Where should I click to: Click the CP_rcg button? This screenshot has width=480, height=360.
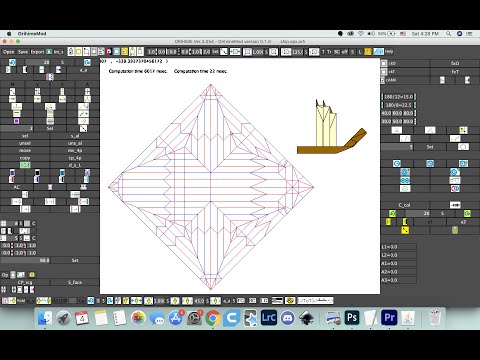25,282
